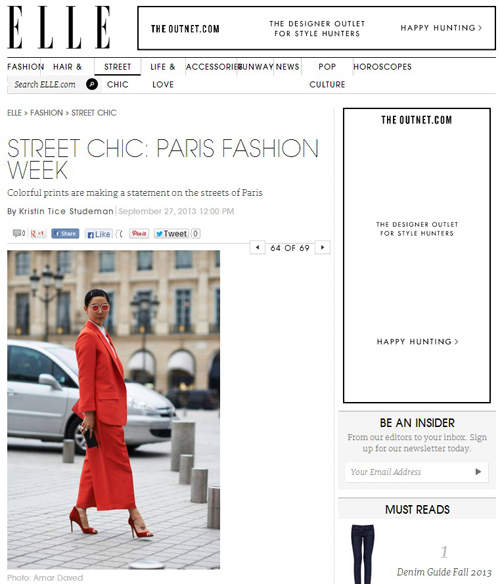Focus the Search ELLE.com box
500x584 pixels.
point(47,85)
